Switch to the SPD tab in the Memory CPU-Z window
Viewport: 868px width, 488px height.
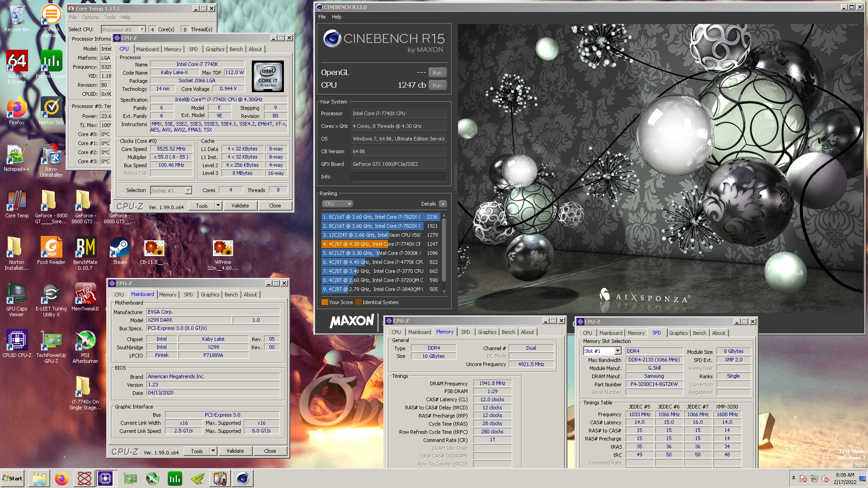pos(466,332)
